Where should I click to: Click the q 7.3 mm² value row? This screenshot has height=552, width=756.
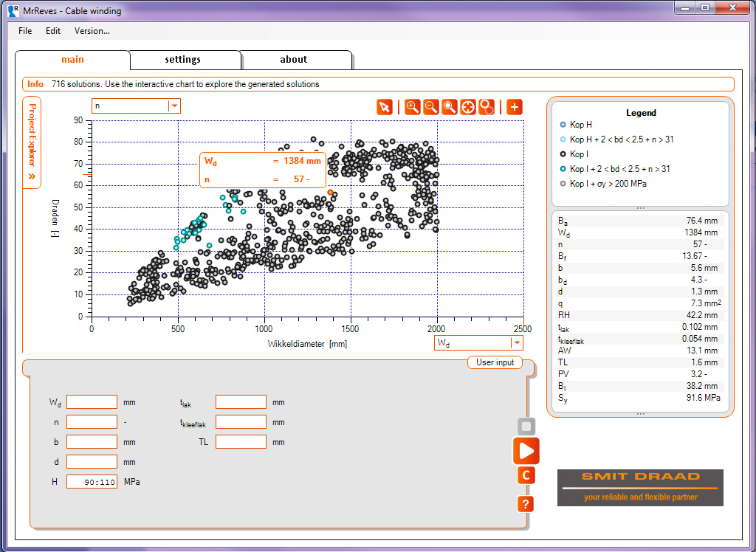pyautogui.click(x=640, y=303)
